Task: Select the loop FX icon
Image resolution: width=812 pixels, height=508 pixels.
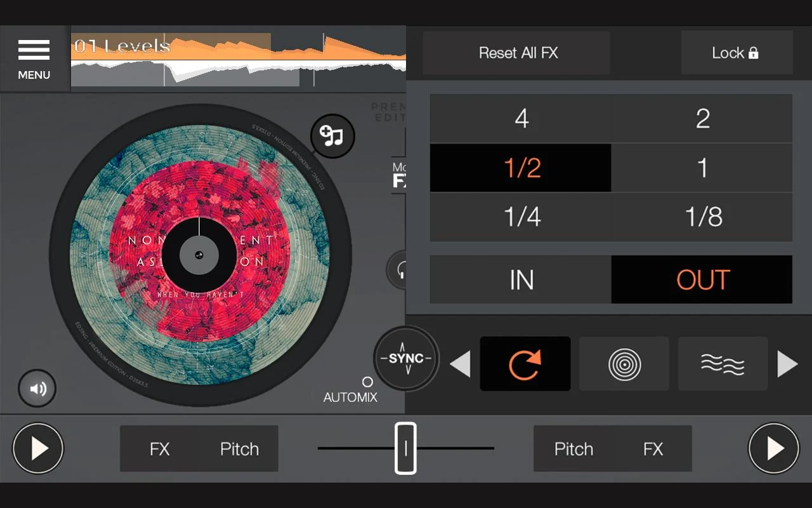Action: [525, 364]
